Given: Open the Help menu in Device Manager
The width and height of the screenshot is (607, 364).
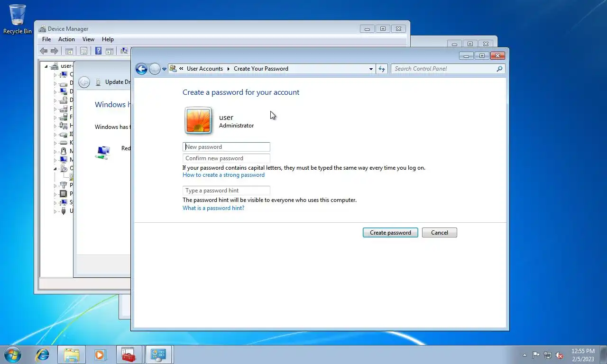Looking at the screenshot, I should [x=108, y=39].
